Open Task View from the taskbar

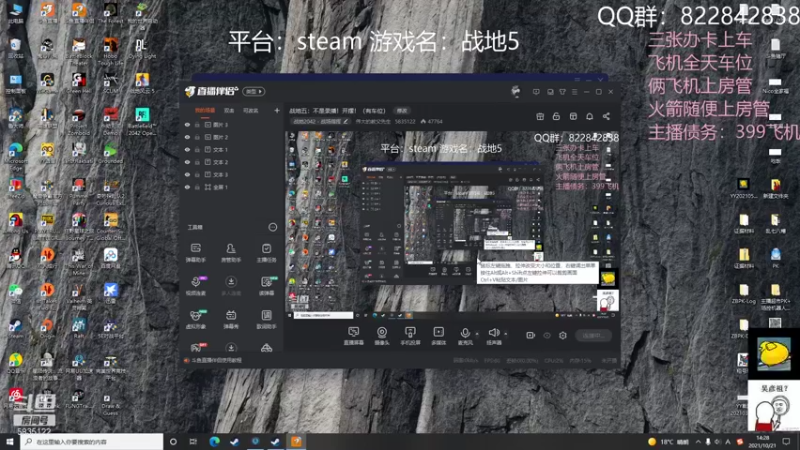coord(193,441)
